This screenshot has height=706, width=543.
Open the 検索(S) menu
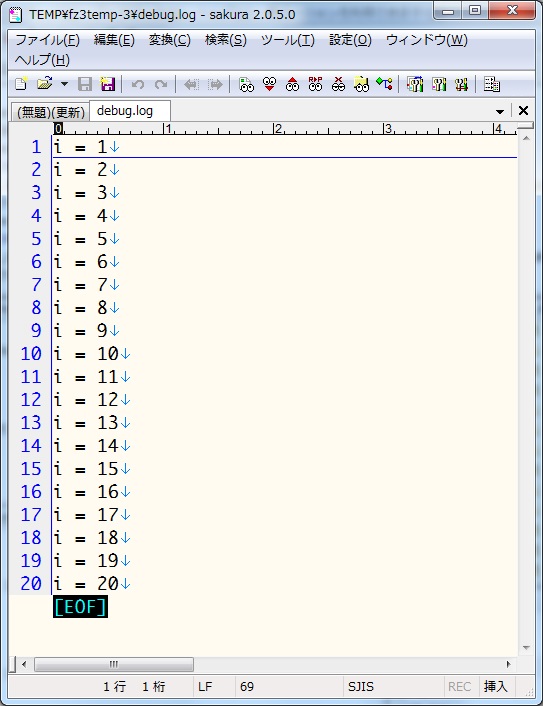point(226,40)
